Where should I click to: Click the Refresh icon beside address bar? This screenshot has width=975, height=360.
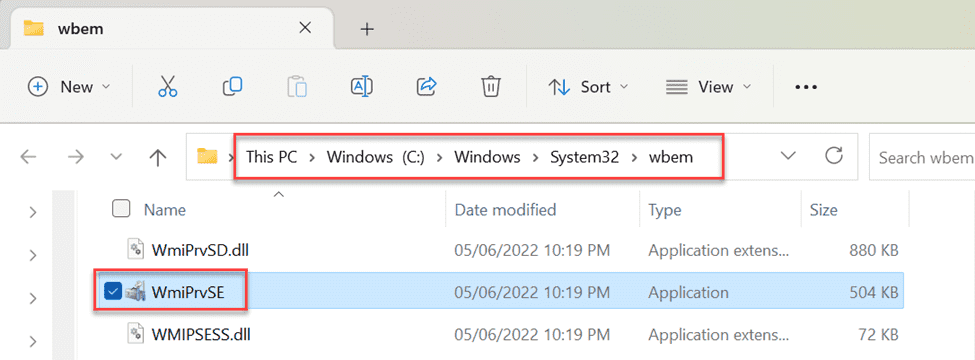pos(833,156)
